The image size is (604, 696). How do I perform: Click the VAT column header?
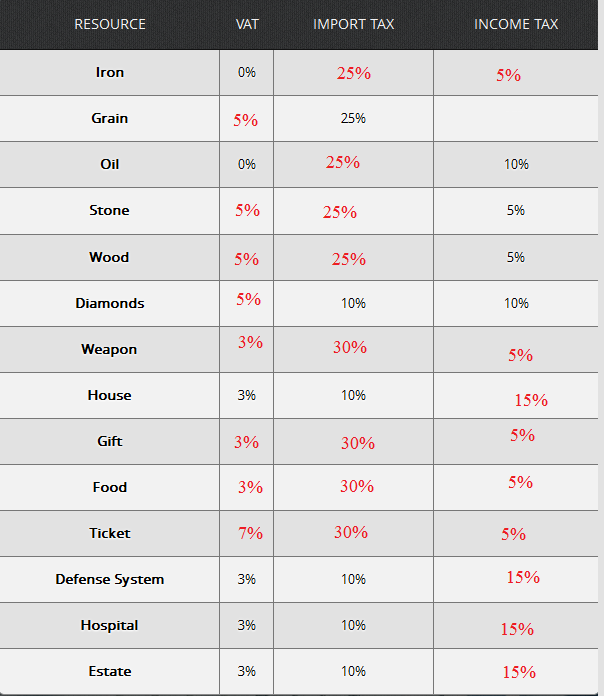pyautogui.click(x=247, y=24)
